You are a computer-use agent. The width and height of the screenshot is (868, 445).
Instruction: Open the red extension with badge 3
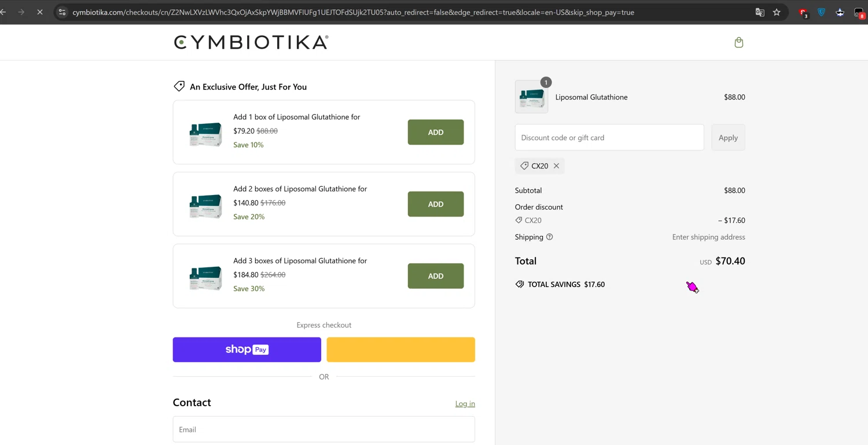[x=803, y=13]
